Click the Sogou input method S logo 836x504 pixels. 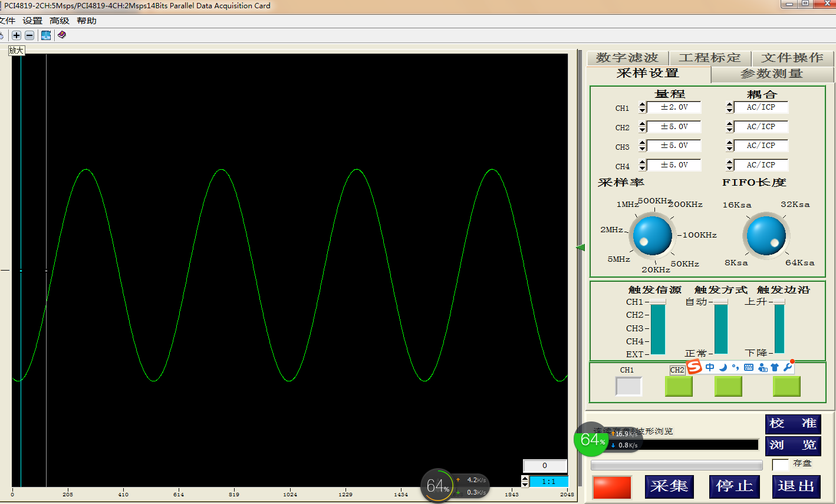coord(695,367)
